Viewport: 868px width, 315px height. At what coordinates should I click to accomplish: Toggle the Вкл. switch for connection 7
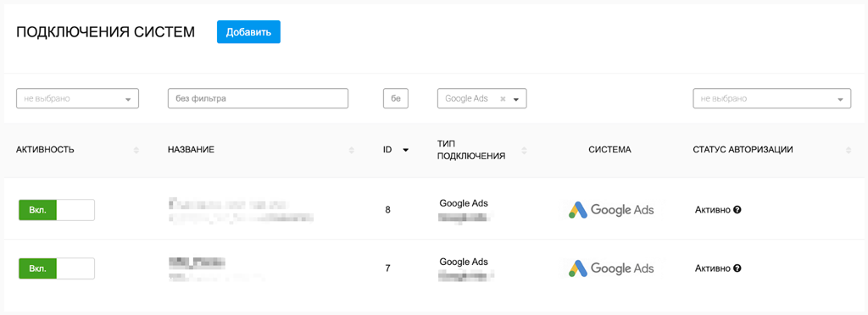[x=56, y=268]
